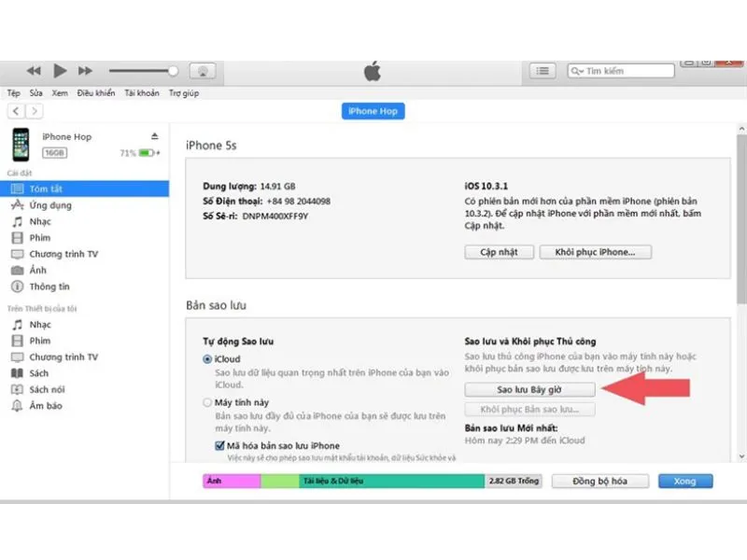
Task: Open the Tệp menu
Action: tap(13, 92)
